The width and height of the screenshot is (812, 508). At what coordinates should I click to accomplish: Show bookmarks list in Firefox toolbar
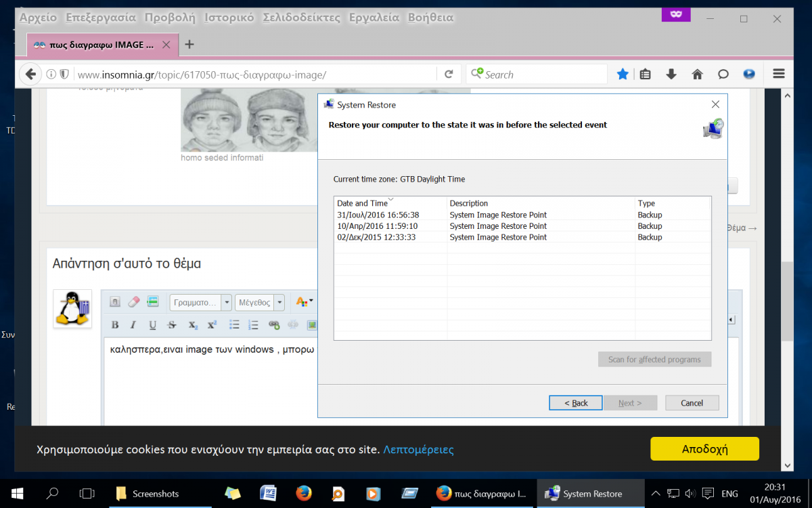(x=646, y=75)
